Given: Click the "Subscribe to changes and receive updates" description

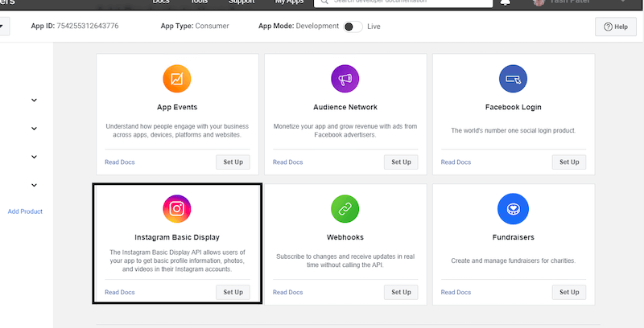Looking at the screenshot, I should (345, 260).
